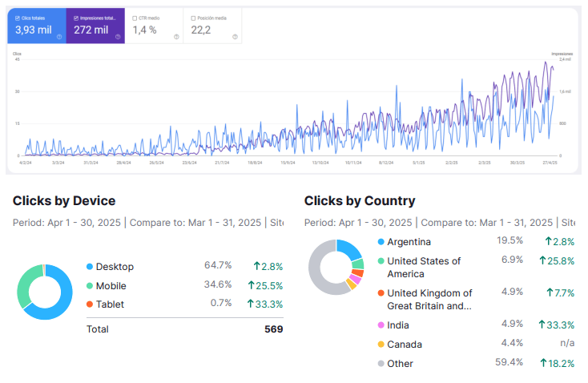This screenshot has width=588, height=383.
Task: Select United States of America row
Action: [x=424, y=267]
